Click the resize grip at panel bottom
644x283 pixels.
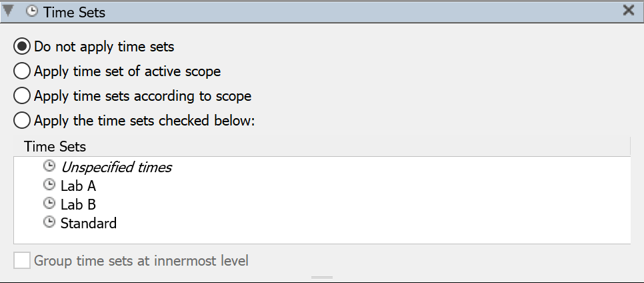point(322,278)
